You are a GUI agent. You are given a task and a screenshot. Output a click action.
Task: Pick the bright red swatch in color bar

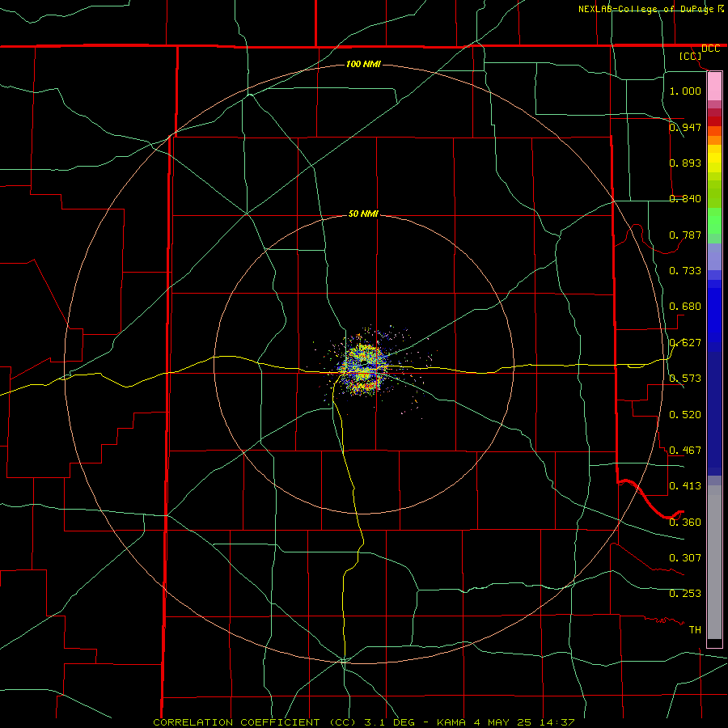[714, 121]
